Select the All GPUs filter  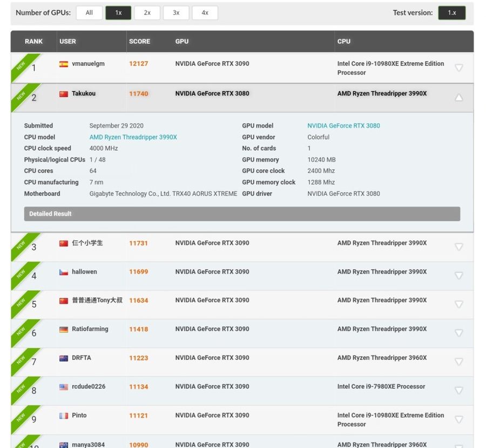click(89, 13)
